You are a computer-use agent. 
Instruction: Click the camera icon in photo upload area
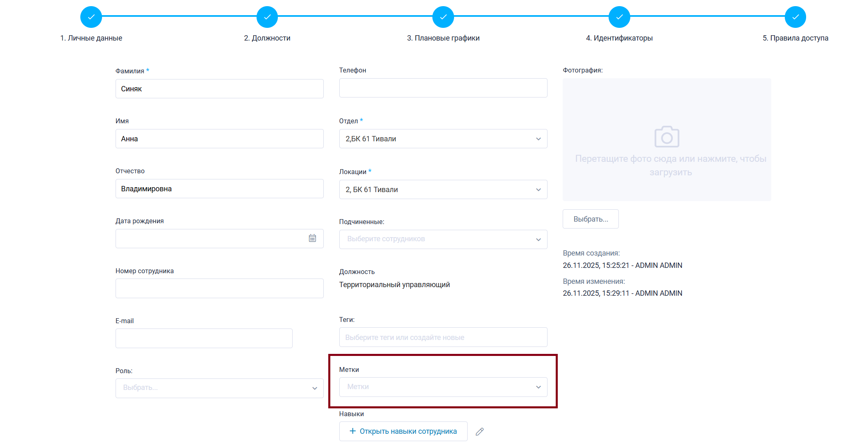coord(666,137)
